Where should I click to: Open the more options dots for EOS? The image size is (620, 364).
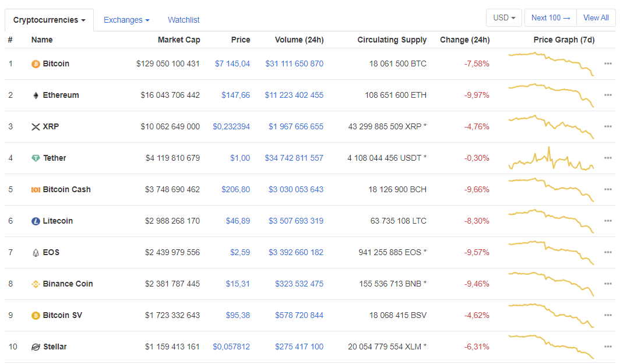click(x=608, y=252)
